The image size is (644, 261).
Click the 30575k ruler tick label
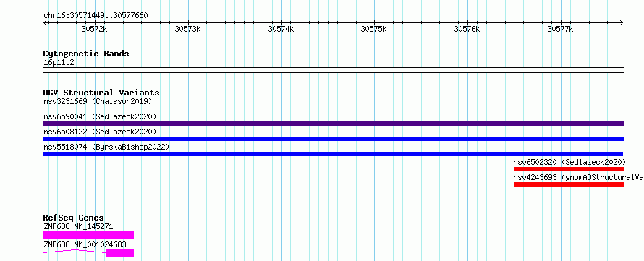pos(374,29)
